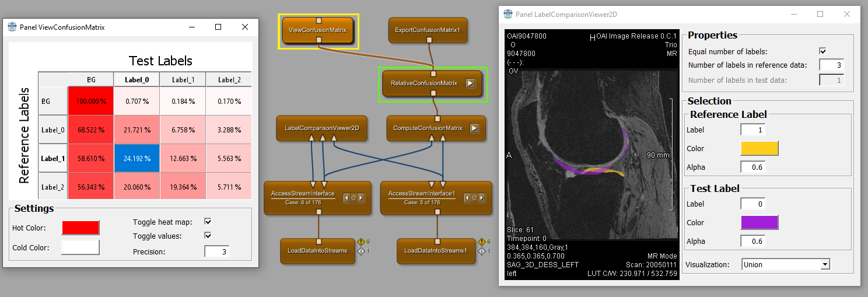
Task: Click RelativeConfusionMatrix top output connector
Action: [x=433, y=74]
